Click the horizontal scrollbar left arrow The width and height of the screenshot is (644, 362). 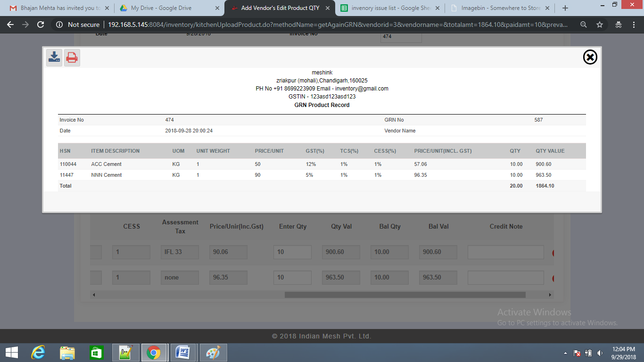point(94,295)
